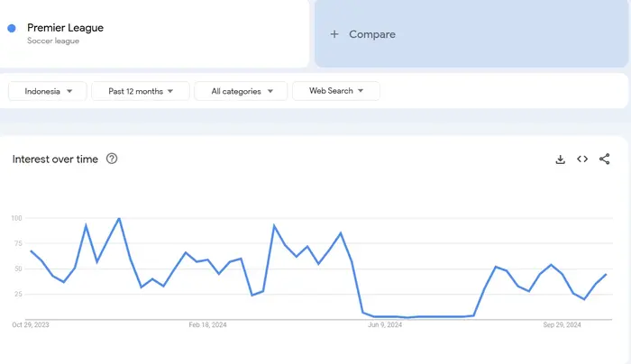Click the Soccer league subtitle text
Image resolution: width=631 pixels, height=364 pixels.
53,41
